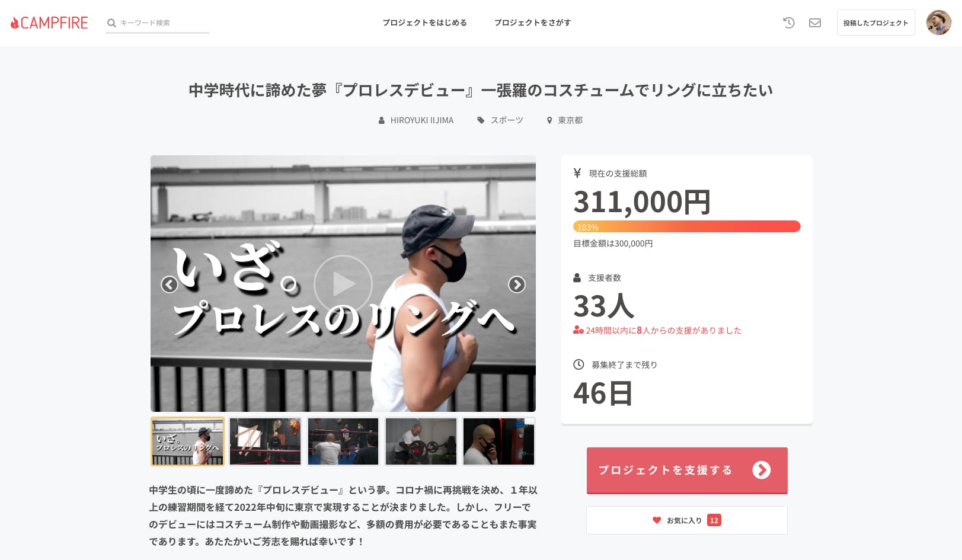Click the search magnifier icon

(x=111, y=23)
